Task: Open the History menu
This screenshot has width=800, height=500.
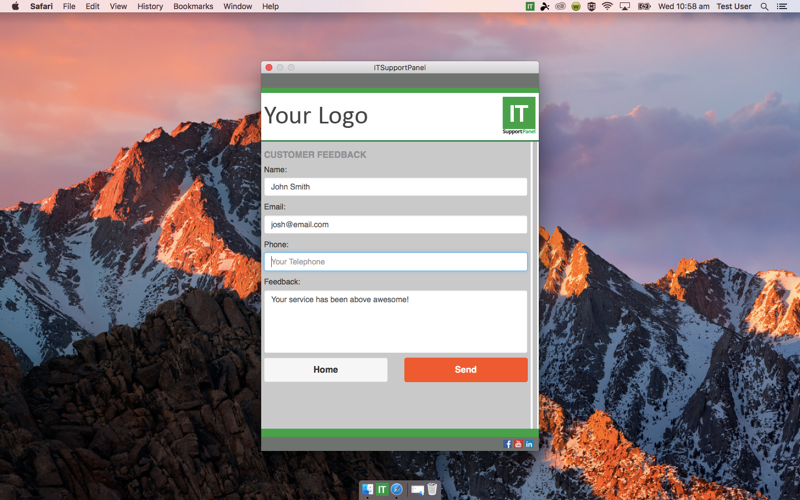Action: click(150, 6)
